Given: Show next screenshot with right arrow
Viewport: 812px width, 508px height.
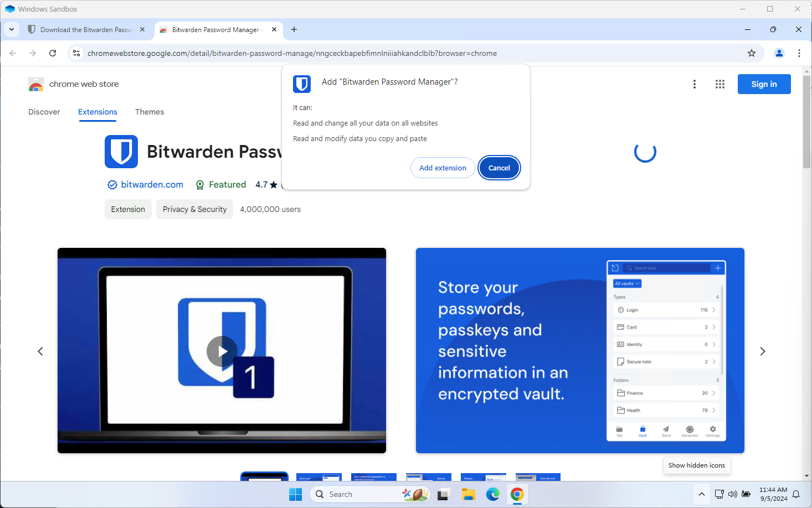Looking at the screenshot, I should click(x=763, y=351).
